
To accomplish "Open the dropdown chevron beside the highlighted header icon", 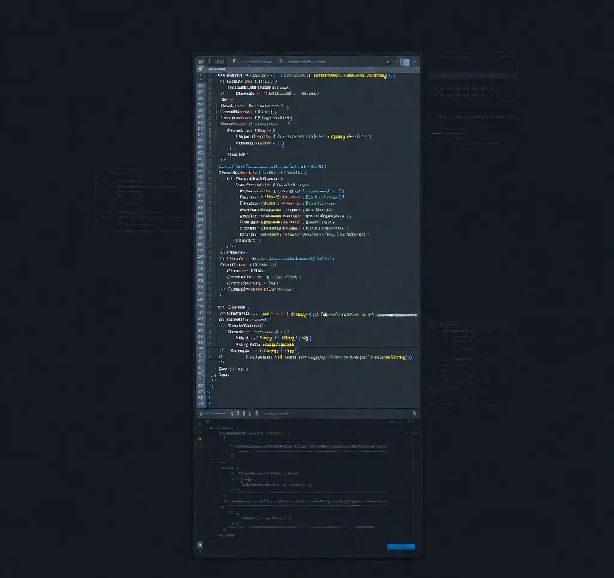I will [414, 62].
